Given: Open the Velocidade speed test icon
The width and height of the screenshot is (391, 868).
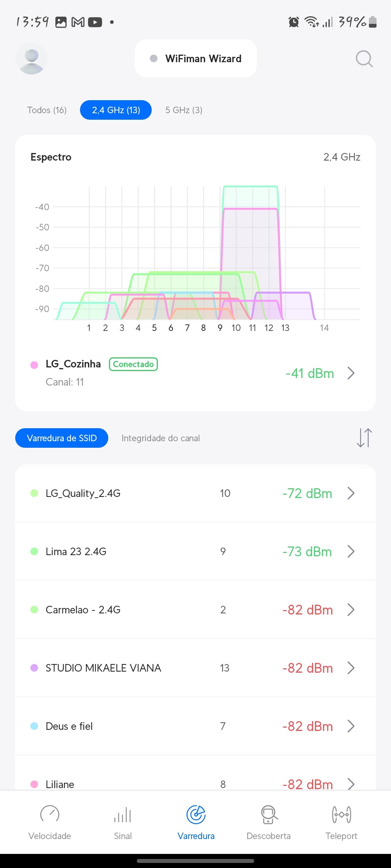Looking at the screenshot, I should (50, 814).
